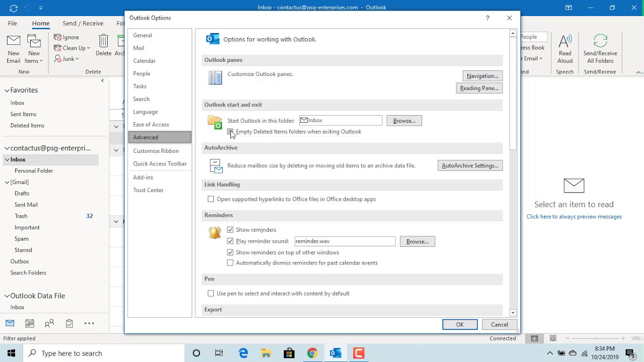Collapse the Favorites section
Screen dimensions: 644x362
tap(7, 90)
